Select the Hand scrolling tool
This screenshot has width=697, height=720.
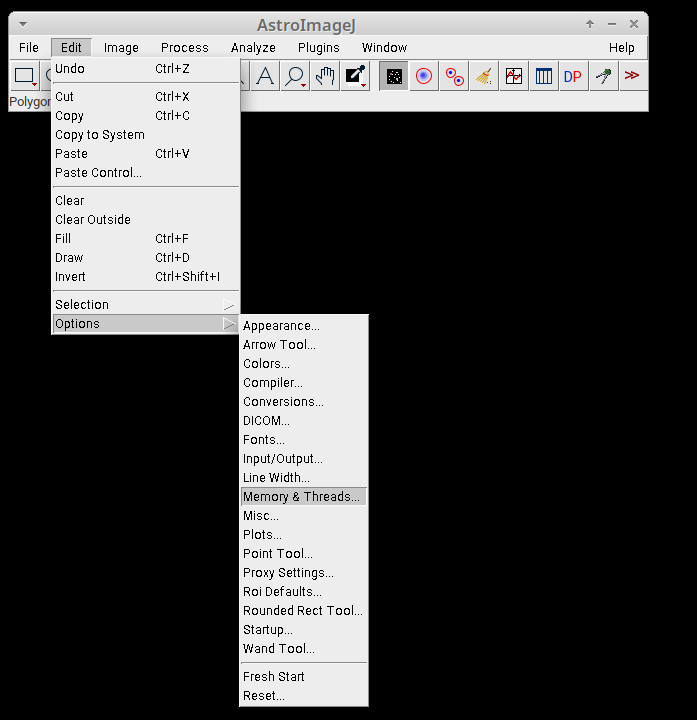coord(325,76)
